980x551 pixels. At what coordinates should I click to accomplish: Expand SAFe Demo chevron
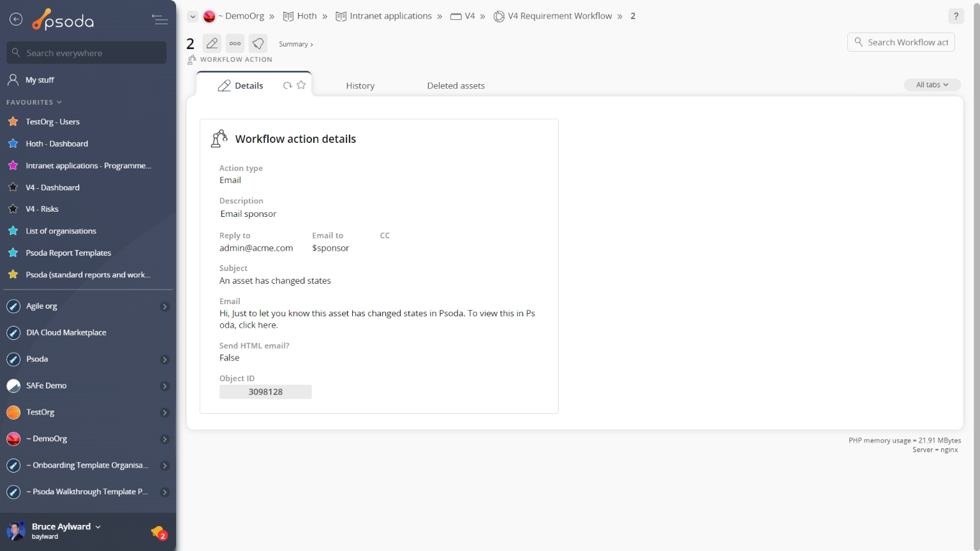pyautogui.click(x=165, y=386)
